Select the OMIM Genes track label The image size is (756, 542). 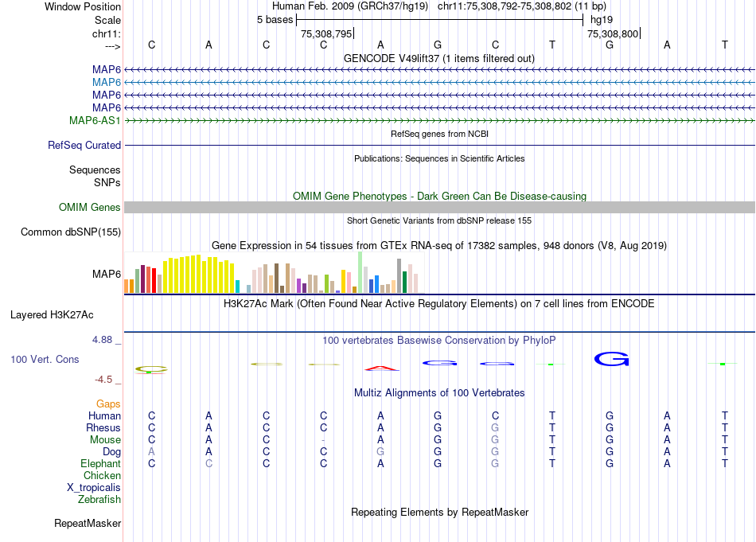pyautogui.click(x=90, y=208)
